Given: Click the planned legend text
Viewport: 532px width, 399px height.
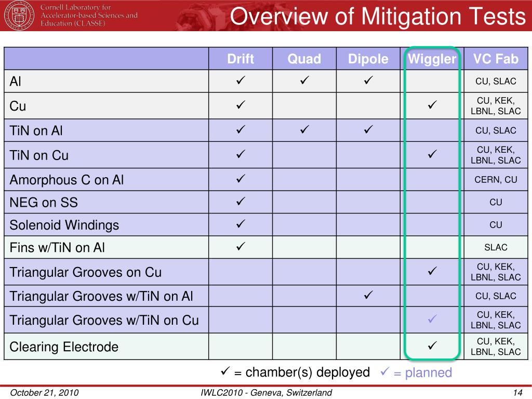Looking at the screenshot, I should pos(429,373).
